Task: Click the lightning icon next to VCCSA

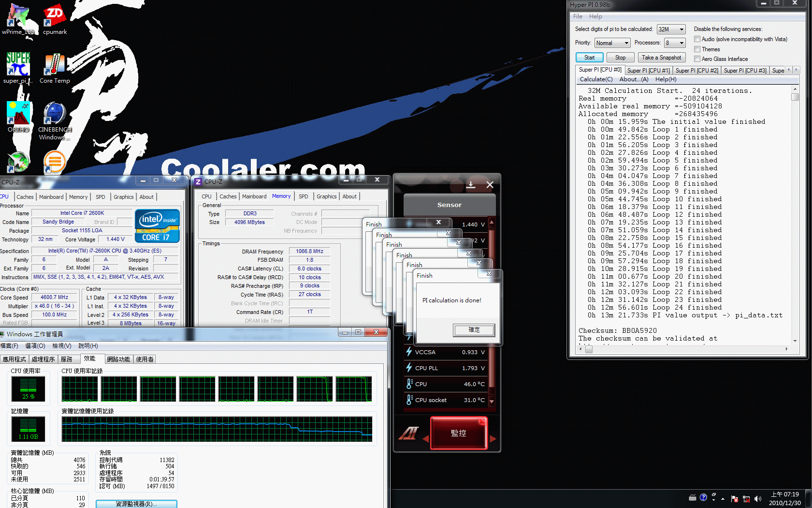Action: tap(409, 352)
